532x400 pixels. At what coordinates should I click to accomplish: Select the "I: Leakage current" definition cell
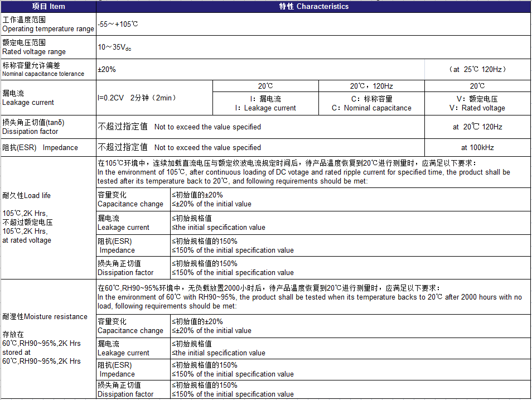click(x=265, y=104)
